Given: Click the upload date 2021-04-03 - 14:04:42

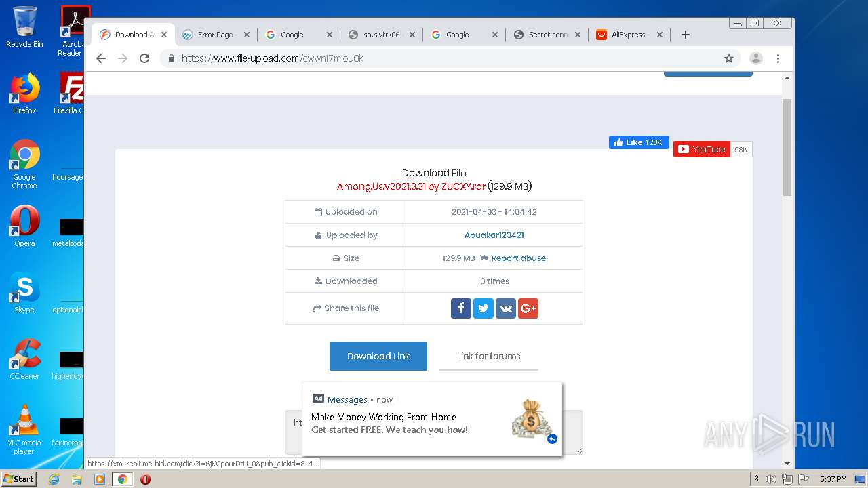Looking at the screenshot, I should coord(494,212).
